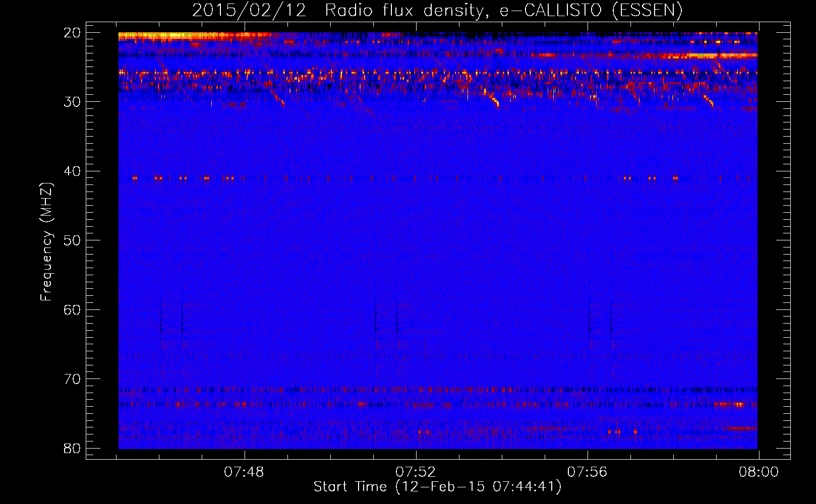Click the 40 frequency tick label
The image size is (816, 504).
pyautogui.click(x=72, y=171)
